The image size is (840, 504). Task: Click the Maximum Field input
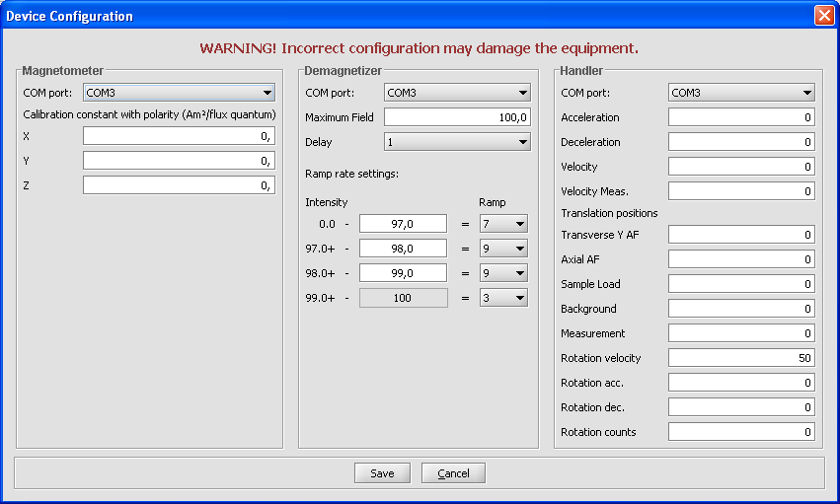(x=457, y=117)
